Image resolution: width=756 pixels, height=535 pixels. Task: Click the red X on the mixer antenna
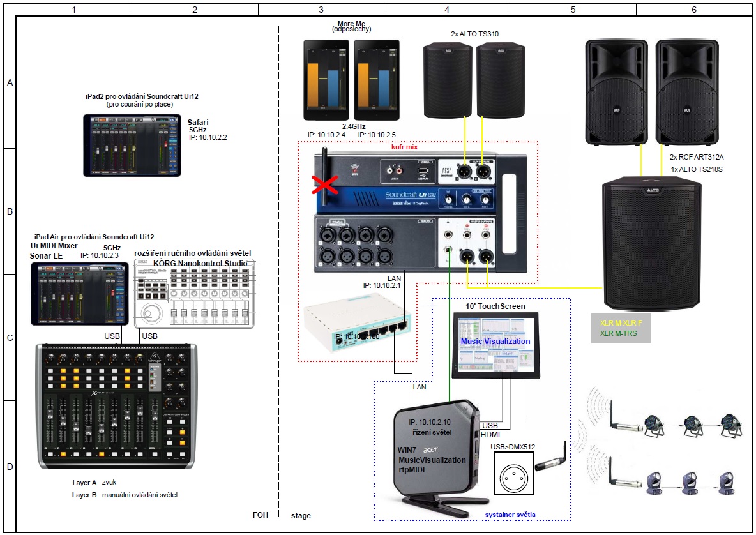(x=326, y=185)
